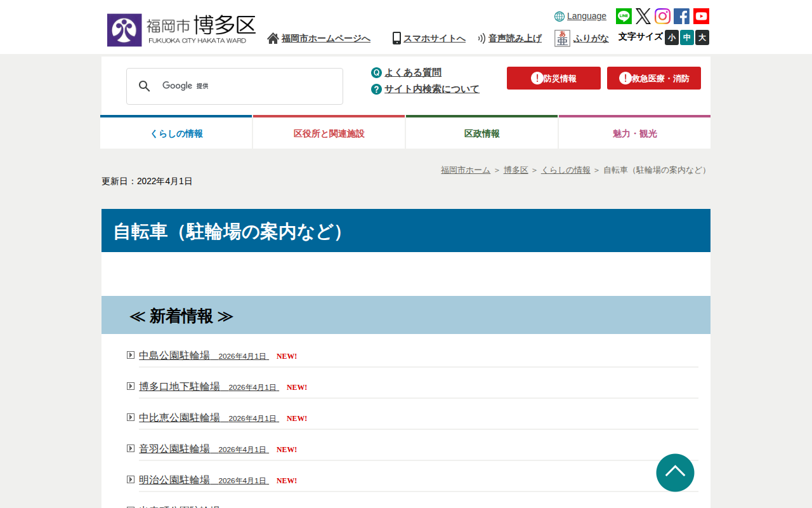
Task: Open the 魅力・観光 navigation tab
Action: pyautogui.click(x=635, y=133)
